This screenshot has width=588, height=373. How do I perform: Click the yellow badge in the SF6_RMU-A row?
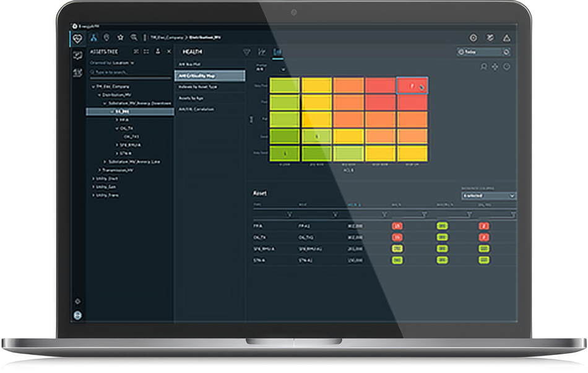pyautogui.click(x=397, y=248)
